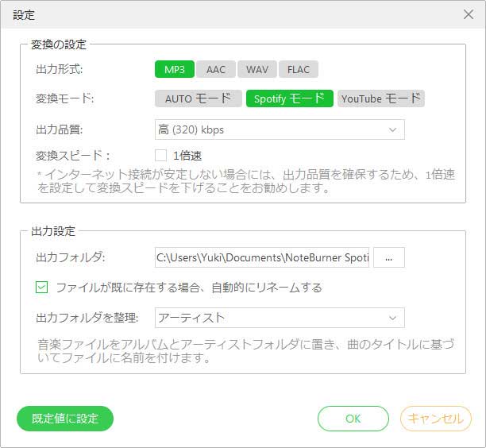Click the 出力設定 group heading

53,231
